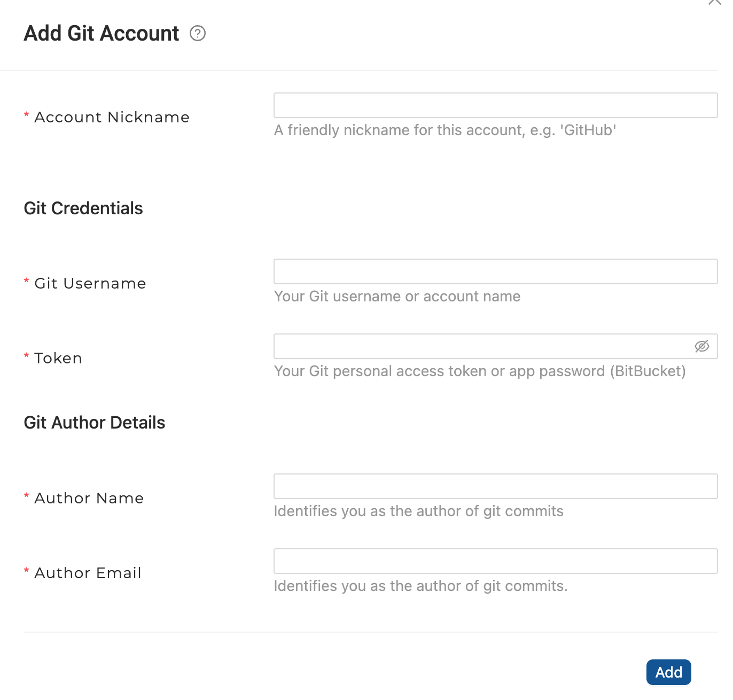Image resolution: width=733 pixels, height=700 pixels.
Task: Select the Author Email label
Action: (x=88, y=573)
